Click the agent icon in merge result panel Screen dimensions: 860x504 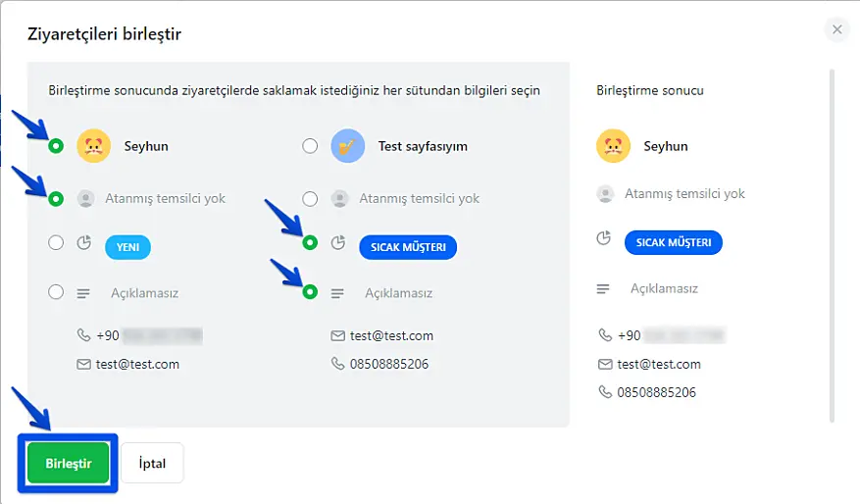tap(604, 194)
